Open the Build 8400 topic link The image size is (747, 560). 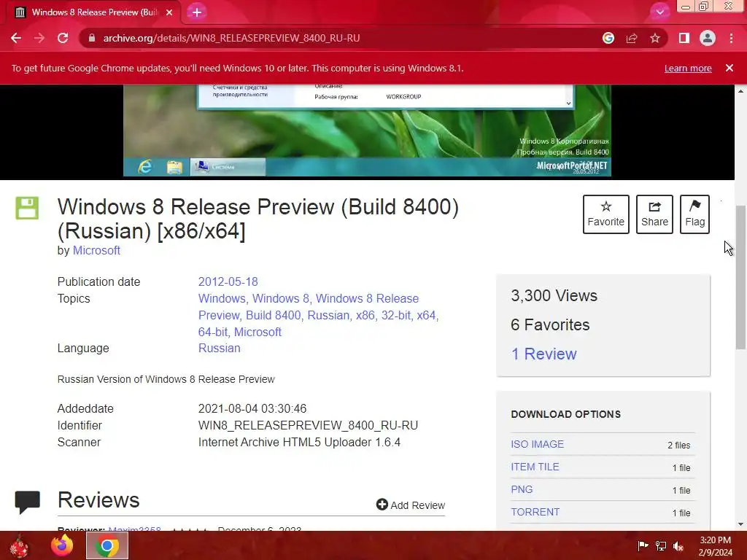click(x=274, y=315)
